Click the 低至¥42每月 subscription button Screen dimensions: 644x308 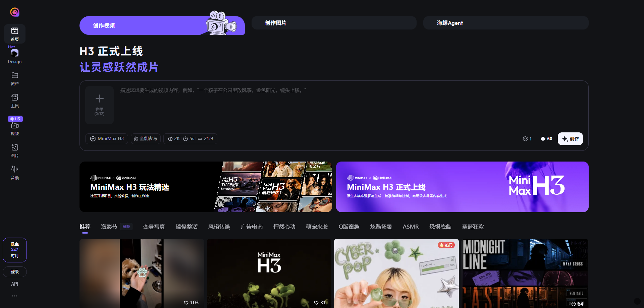pos(15,250)
